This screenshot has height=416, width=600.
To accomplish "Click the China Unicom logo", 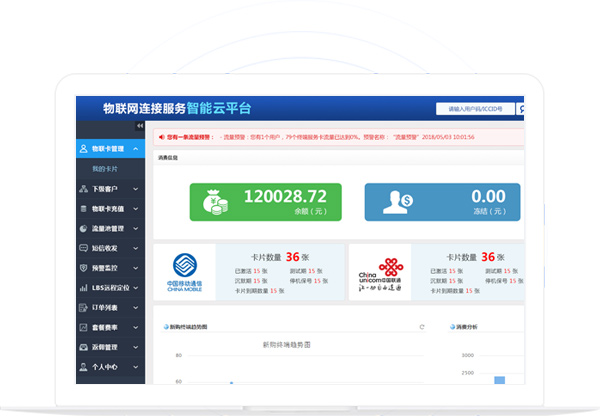I will [x=380, y=273].
